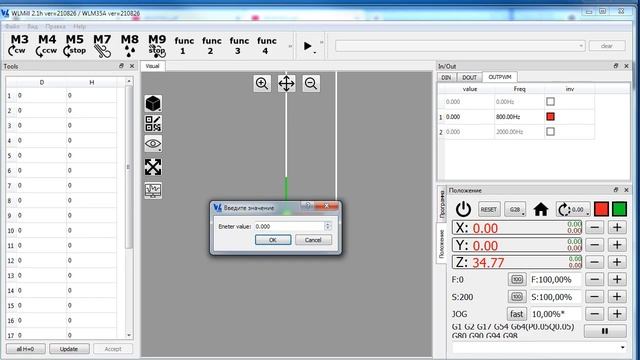Screen dimensions: 640x360
Task: Decrease Z axis with minus button
Action: 595,262
